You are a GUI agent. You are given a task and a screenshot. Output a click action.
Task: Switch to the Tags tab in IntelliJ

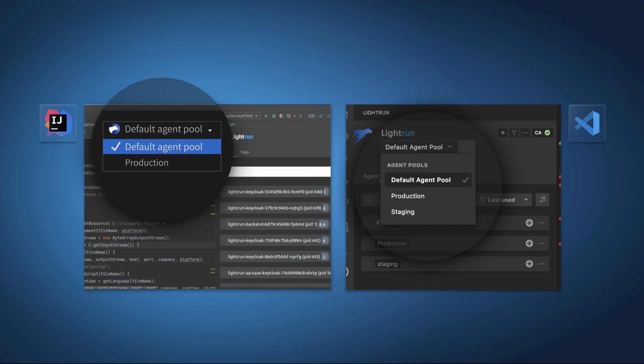[x=245, y=152]
